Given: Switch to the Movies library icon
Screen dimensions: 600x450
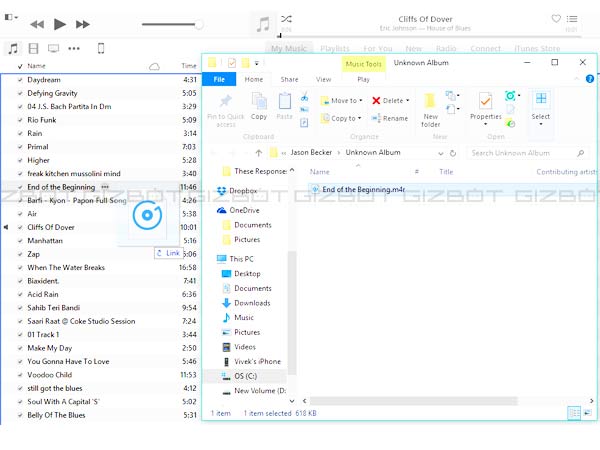Looking at the screenshot, I should click(x=33, y=48).
